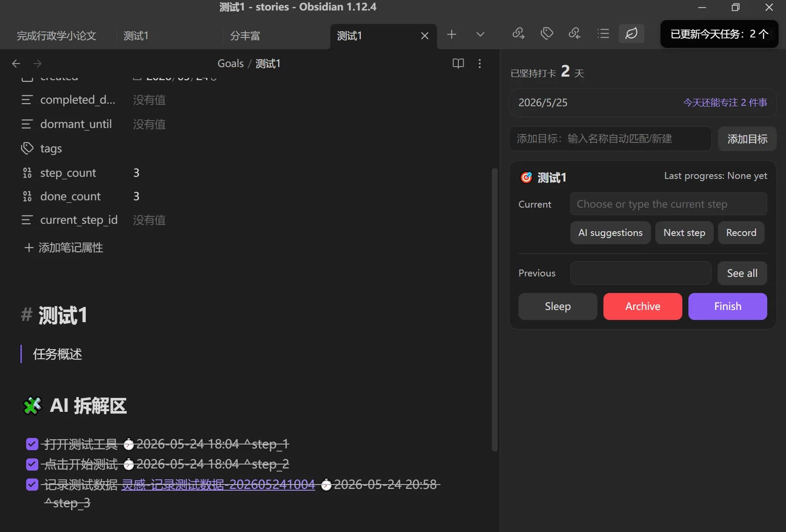Open the tags panel icon
The image size is (786, 532).
tap(547, 34)
